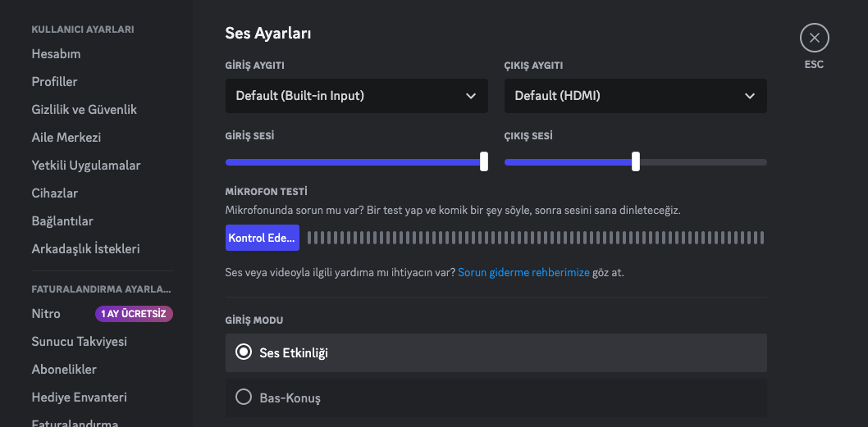The image size is (868, 427).
Task: Open Profiller in the sidebar
Action: tap(54, 82)
